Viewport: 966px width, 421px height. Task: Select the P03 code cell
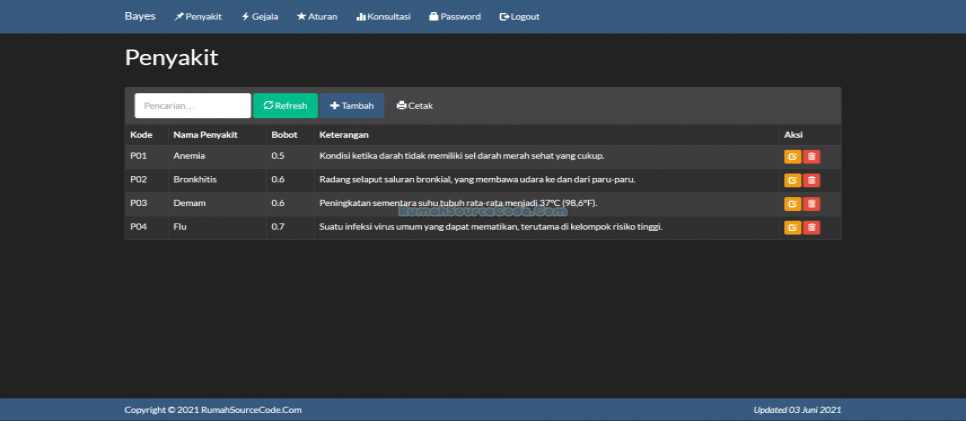pos(139,203)
